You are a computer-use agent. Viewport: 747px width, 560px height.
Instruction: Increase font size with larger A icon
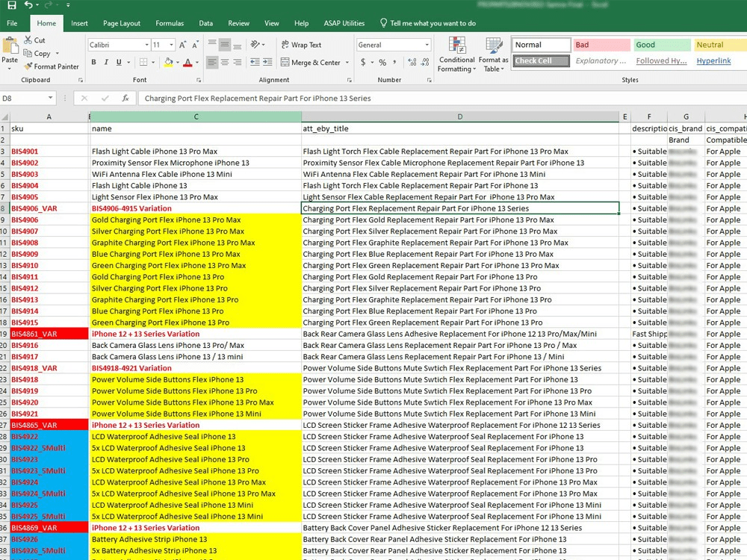click(182, 45)
